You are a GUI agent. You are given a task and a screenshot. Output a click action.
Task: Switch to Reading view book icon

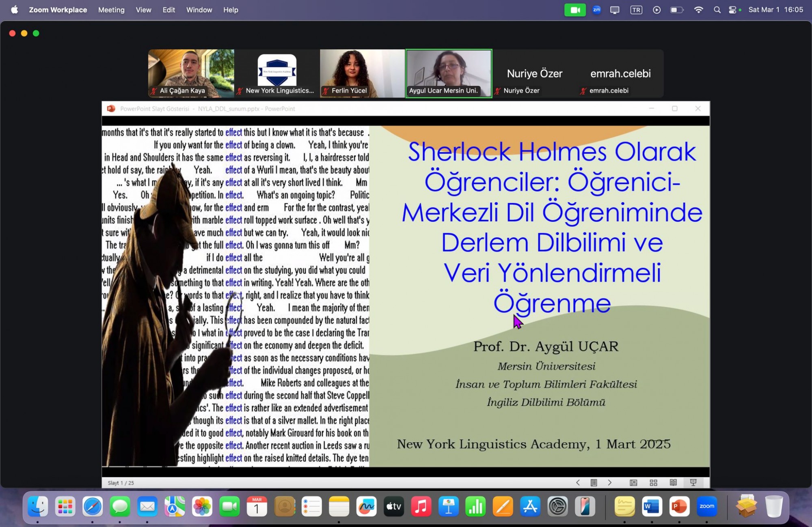tap(673, 482)
